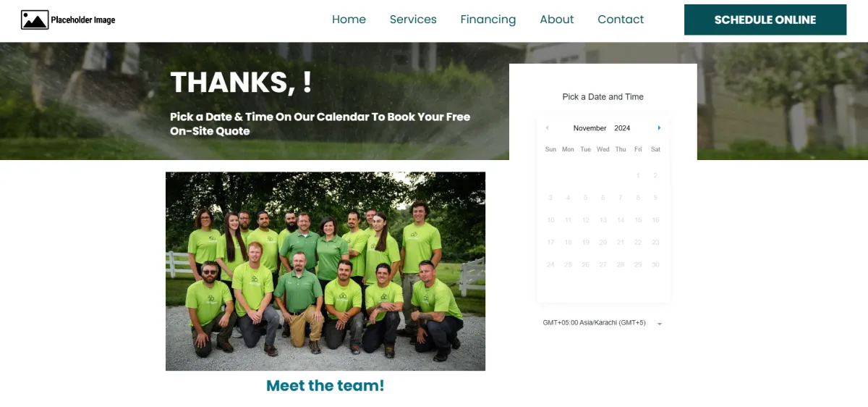Expand the Asia/Karachi timezone dropdown
The width and height of the screenshot is (868, 407).
tap(603, 323)
